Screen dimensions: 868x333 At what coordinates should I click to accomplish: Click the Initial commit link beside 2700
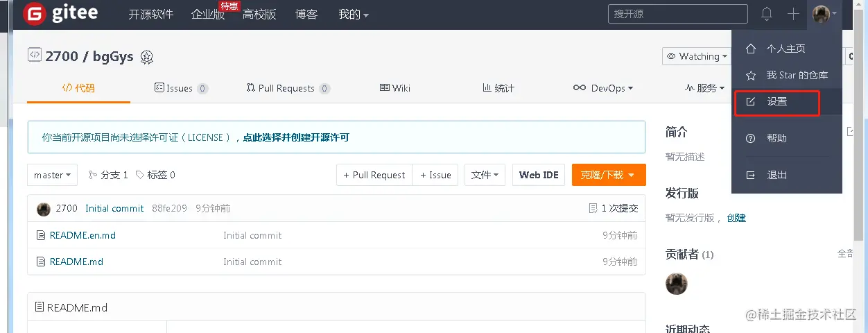tap(114, 209)
